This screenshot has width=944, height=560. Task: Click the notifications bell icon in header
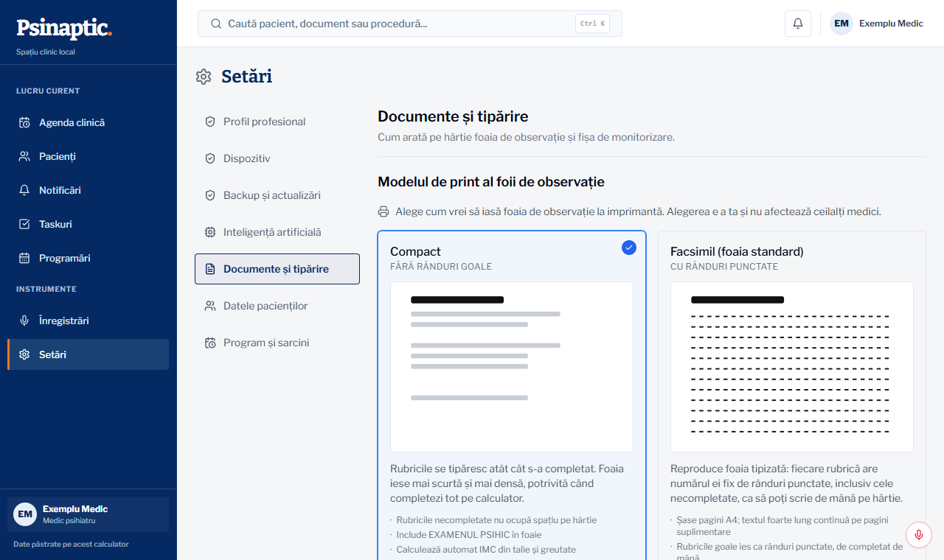798,24
